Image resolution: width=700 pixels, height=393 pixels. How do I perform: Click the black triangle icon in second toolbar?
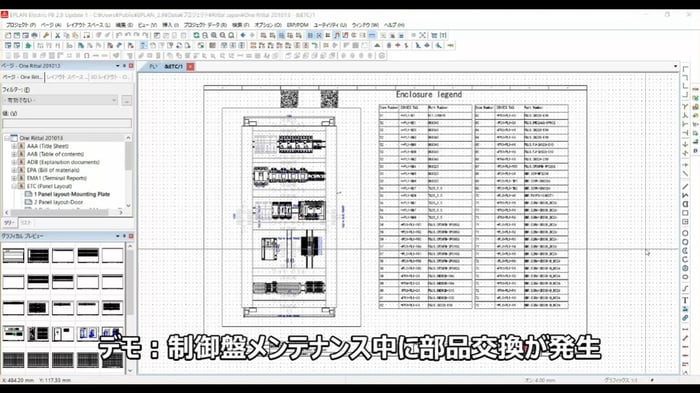(377, 46)
